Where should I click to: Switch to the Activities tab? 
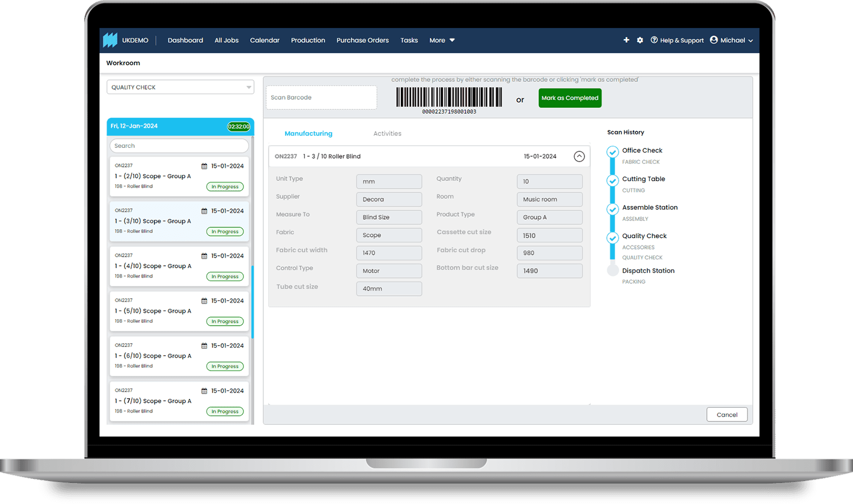[x=387, y=133]
